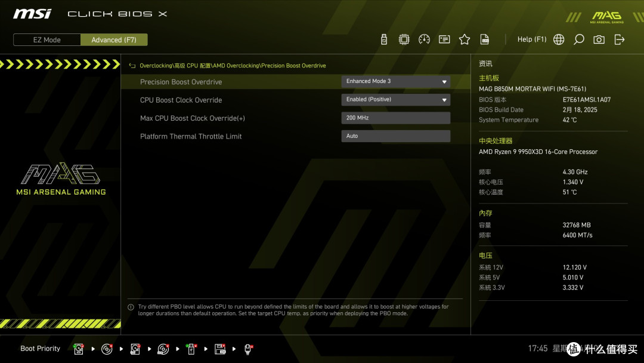The width and height of the screenshot is (644, 363).
Task: Select the Platform Thermal Throttle Limit label
Action: coord(191,136)
